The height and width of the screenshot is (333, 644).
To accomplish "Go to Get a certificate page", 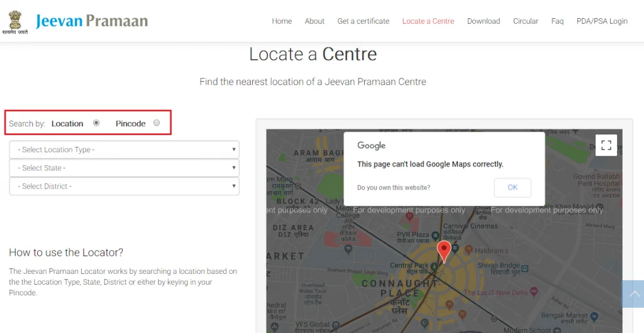I will pos(363,21).
